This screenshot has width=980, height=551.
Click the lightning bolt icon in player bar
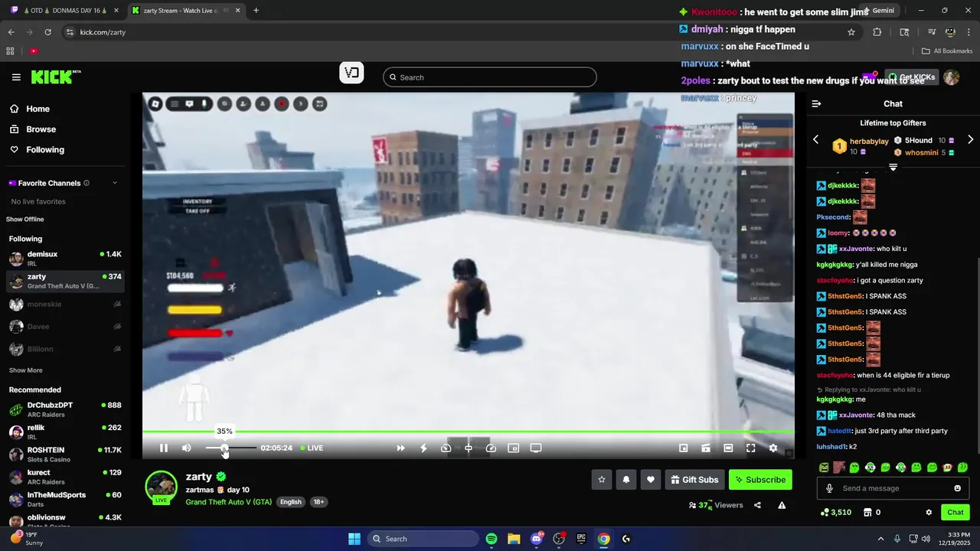(423, 448)
